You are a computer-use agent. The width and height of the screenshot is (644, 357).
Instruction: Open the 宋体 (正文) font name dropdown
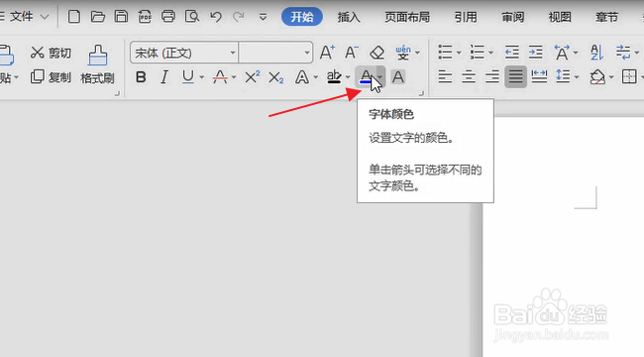click(x=233, y=53)
